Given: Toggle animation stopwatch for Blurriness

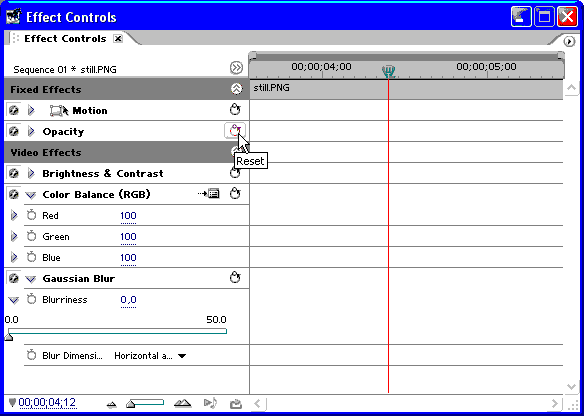Looking at the screenshot, I should click(32, 299).
